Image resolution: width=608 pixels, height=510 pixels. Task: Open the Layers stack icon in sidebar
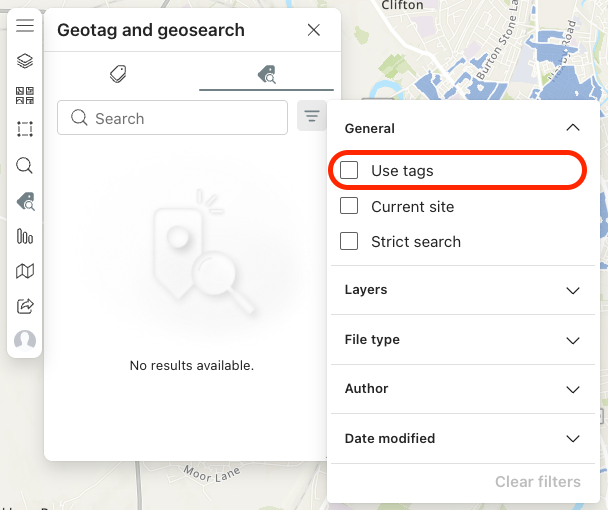(x=25, y=61)
